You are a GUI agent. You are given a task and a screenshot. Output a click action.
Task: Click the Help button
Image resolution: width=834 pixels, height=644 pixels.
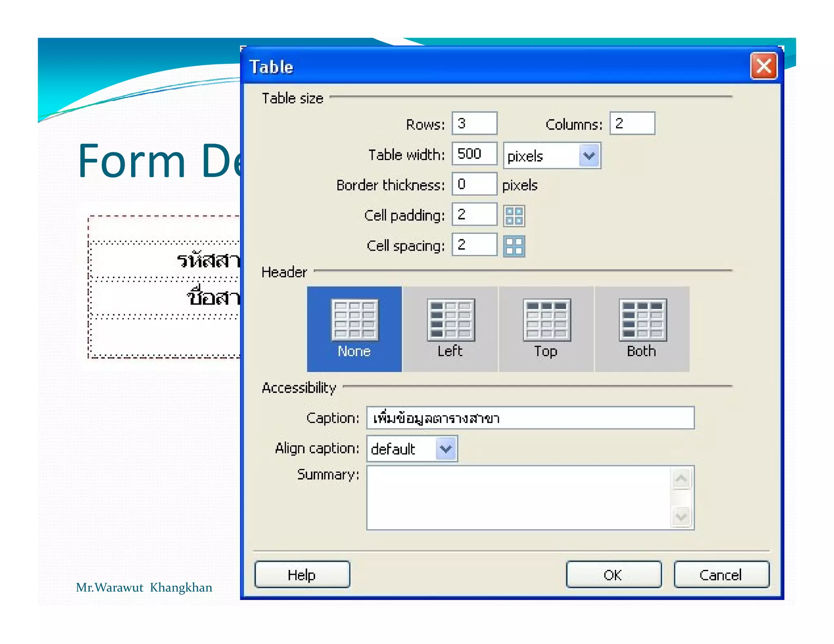(302, 574)
